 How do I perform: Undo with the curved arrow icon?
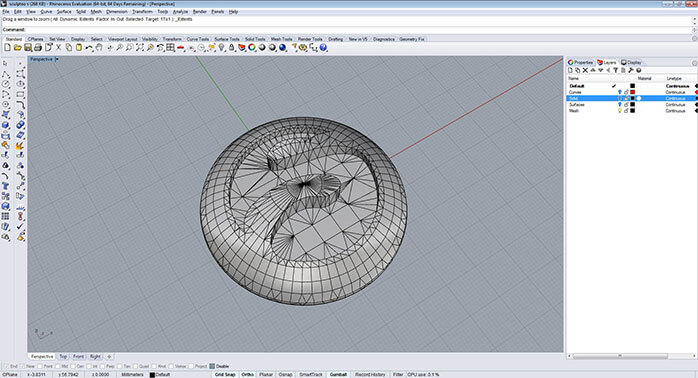[89, 48]
